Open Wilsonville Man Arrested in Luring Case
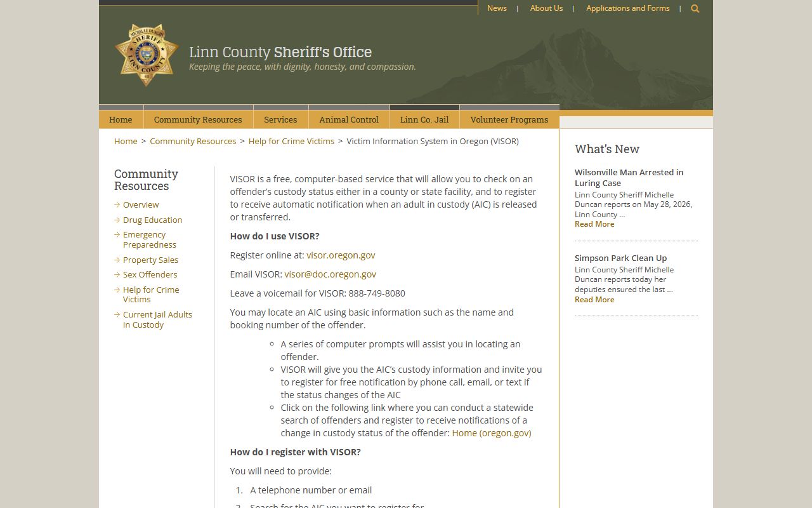 point(629,177)
